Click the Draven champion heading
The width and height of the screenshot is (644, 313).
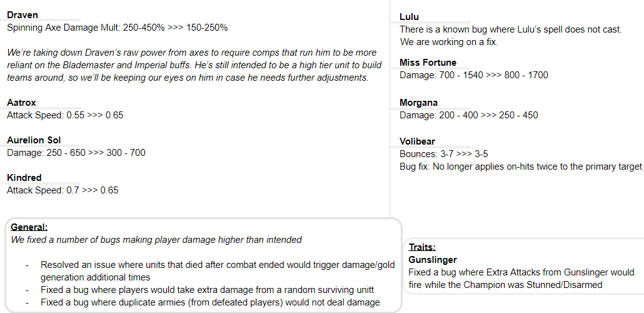click(22, 15)
